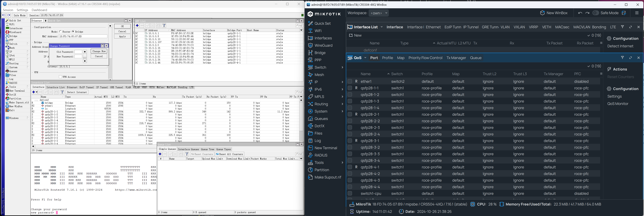Expand System submenu in dark sidebar
This screenshot has width=644, height=216.
pos(342,111)
